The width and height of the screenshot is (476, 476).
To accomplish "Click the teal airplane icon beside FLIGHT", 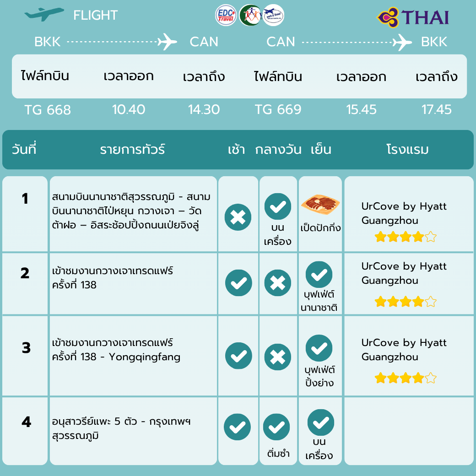I will click(x=44, y=14).
